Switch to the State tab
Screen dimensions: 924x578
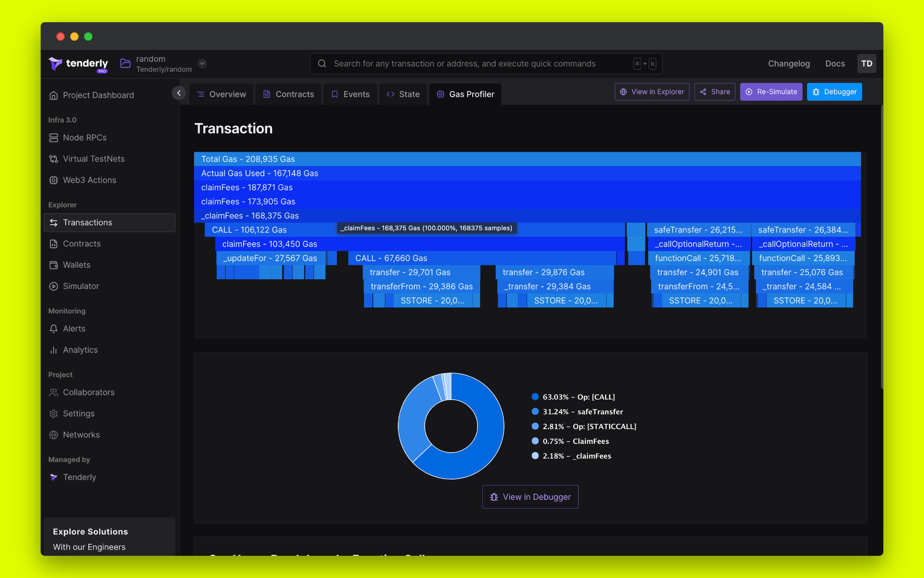[x=403, y=94]
